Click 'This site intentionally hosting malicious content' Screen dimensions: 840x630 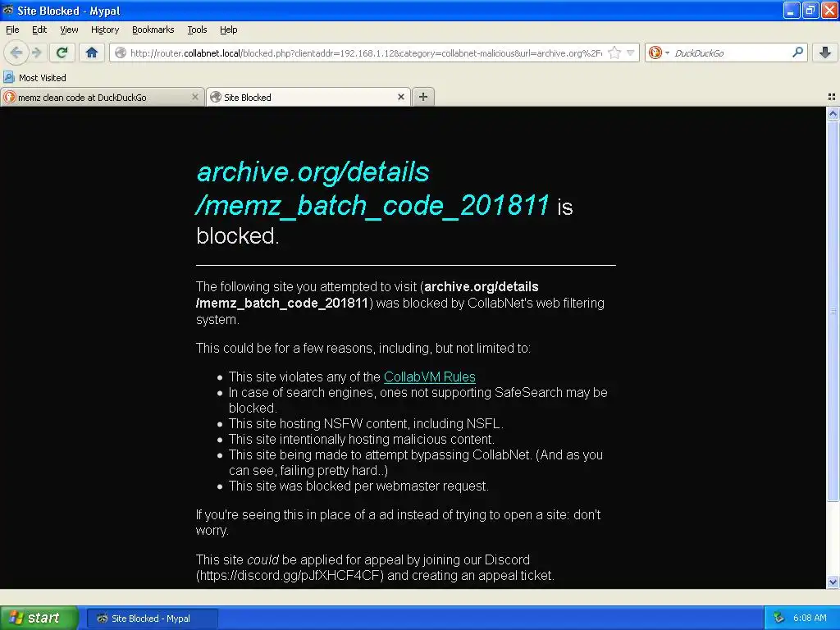(361, 440)
